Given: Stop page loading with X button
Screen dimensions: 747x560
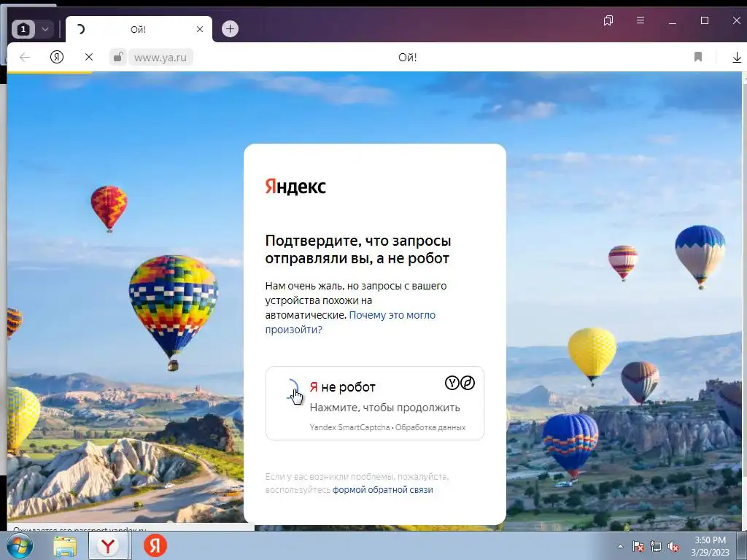Looking at the screenshot, I should 88,57.
